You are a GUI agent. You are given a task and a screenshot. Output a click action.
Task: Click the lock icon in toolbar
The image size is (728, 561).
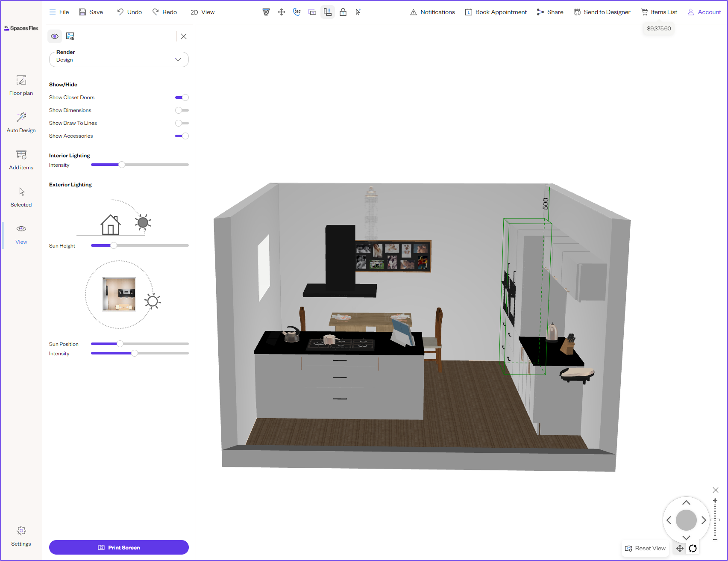pos(343,12)
